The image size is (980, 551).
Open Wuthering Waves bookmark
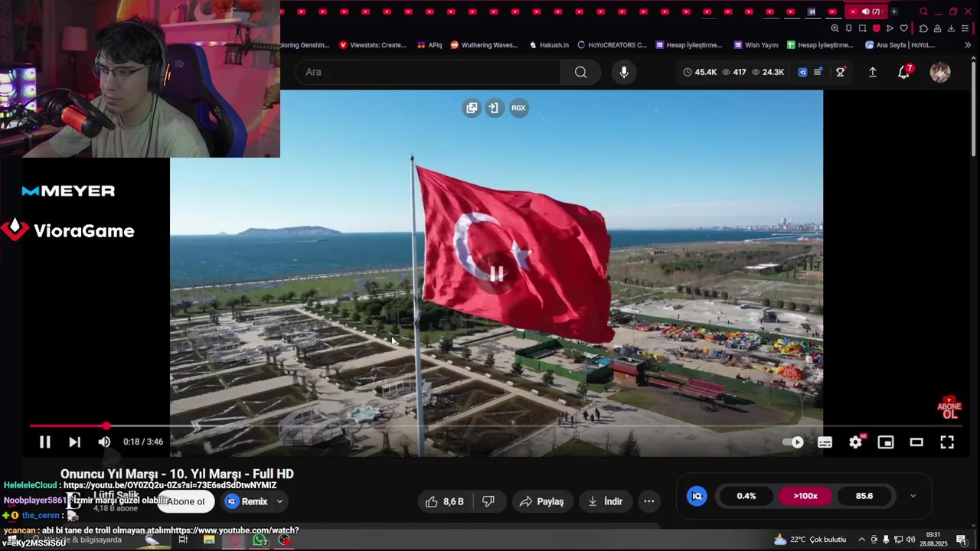point(484,45)
